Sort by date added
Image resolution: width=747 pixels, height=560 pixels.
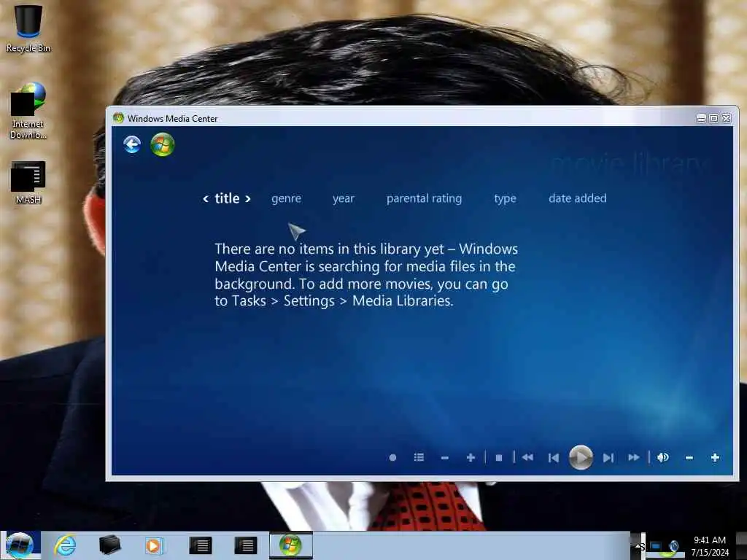(578, 198)
